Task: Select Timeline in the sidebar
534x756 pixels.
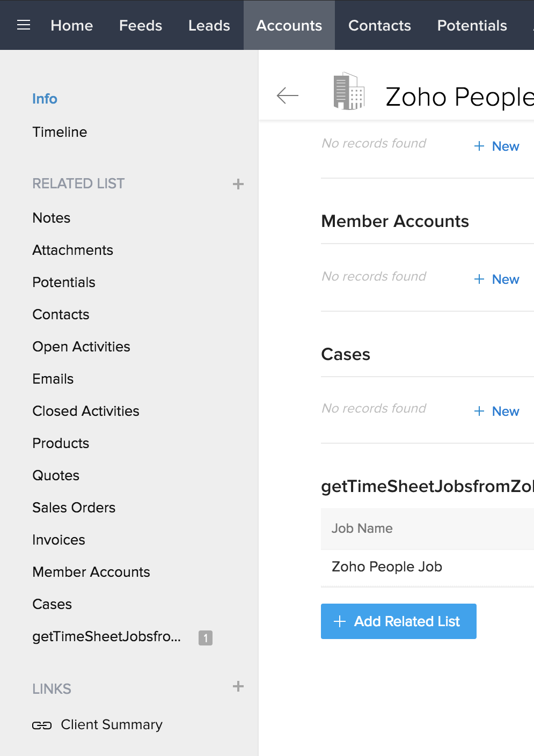Action: (x=60, y=132)
